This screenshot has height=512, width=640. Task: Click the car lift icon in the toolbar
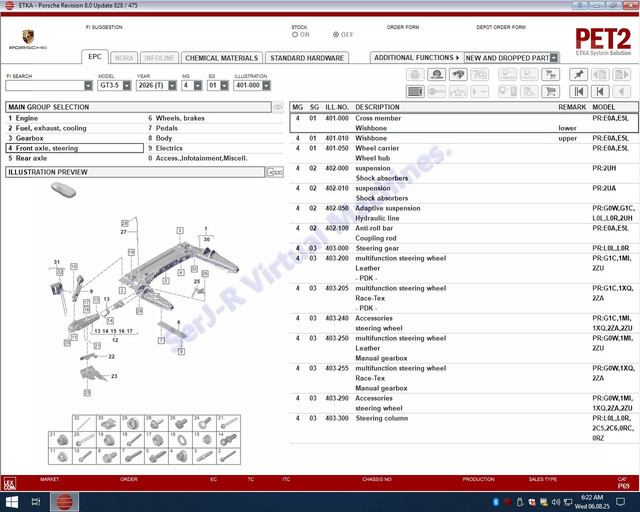[x=458, y=91]
